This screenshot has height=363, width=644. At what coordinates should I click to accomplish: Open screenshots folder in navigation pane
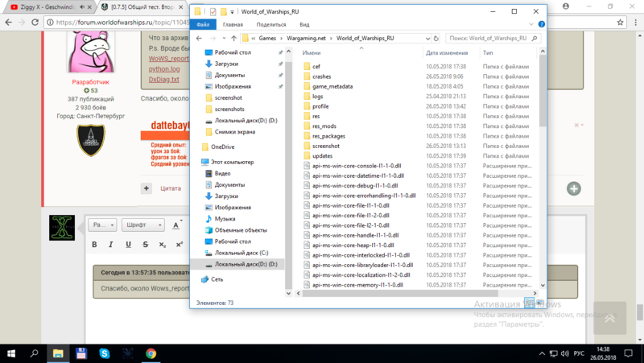click(229, 109)
